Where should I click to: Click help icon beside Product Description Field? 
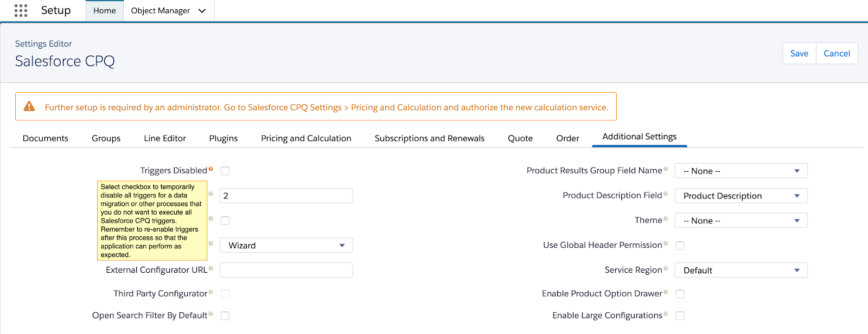(x=666, y=194)
